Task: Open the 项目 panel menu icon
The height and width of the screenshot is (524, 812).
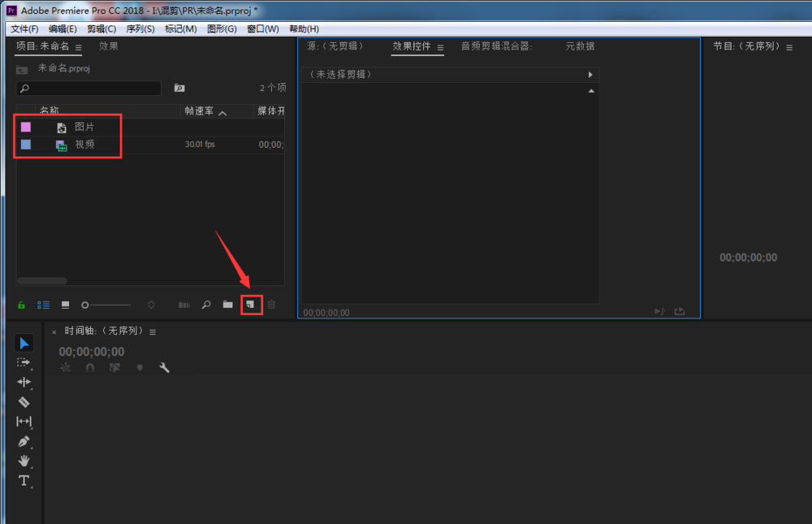Action: pyautogui.click(x=78, y=48)
